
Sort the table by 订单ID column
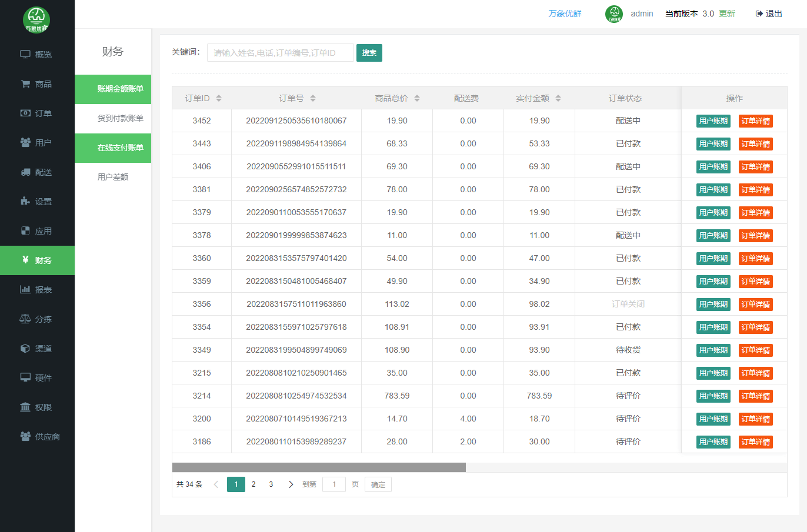pos(219,98)
